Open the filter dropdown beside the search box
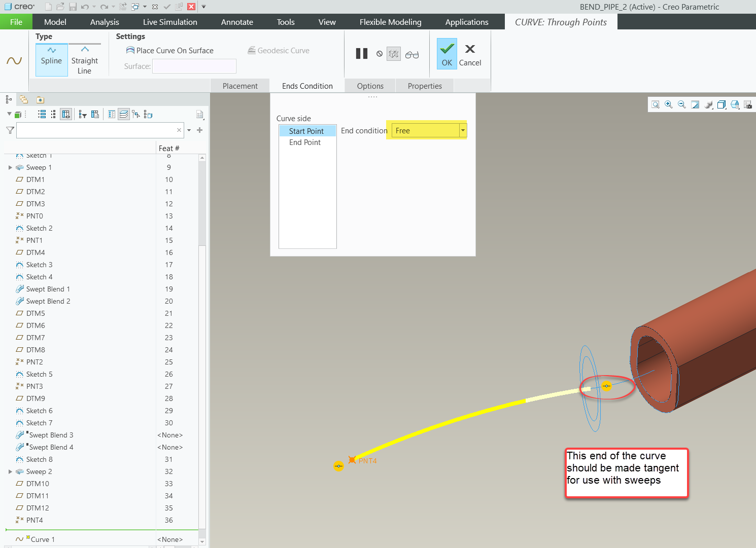 pos(188,130)
